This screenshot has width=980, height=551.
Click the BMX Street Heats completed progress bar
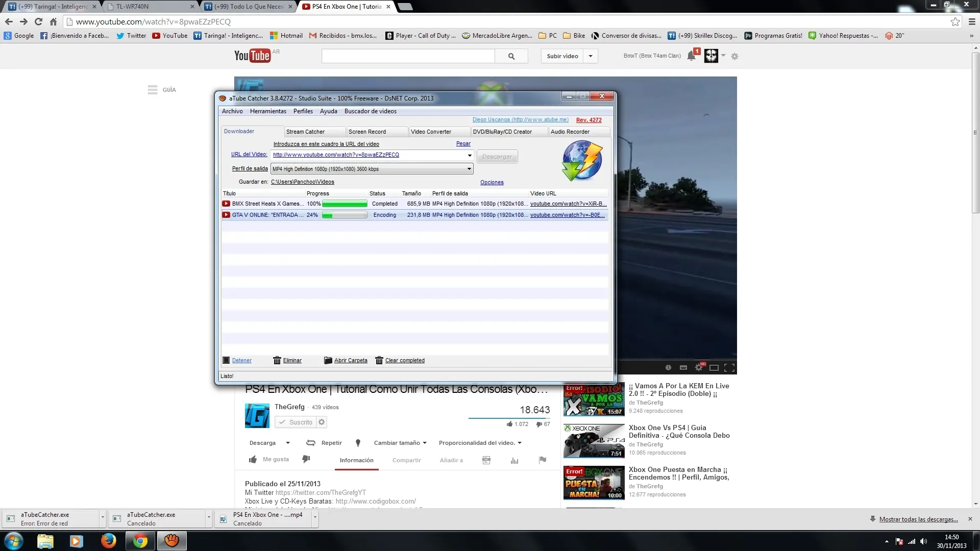[x=345, y=204]
